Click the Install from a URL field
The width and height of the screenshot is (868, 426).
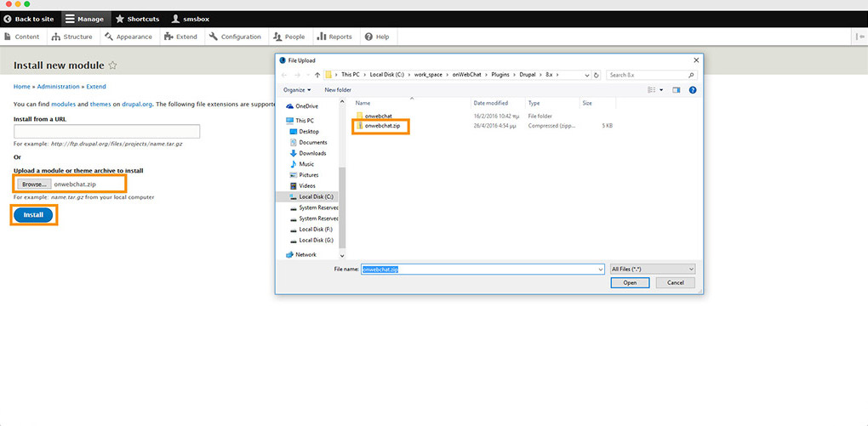(x=106, y=131)
